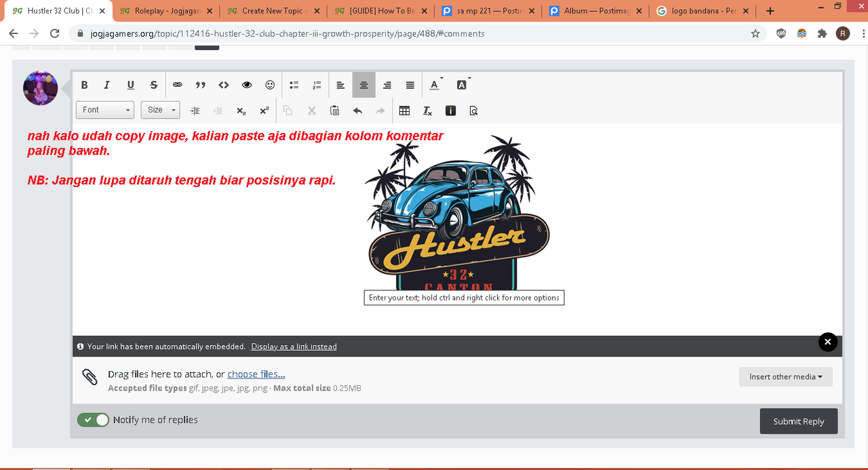Reload the current page
Screen dimensions: 868x470
click(x=55, y=33)
